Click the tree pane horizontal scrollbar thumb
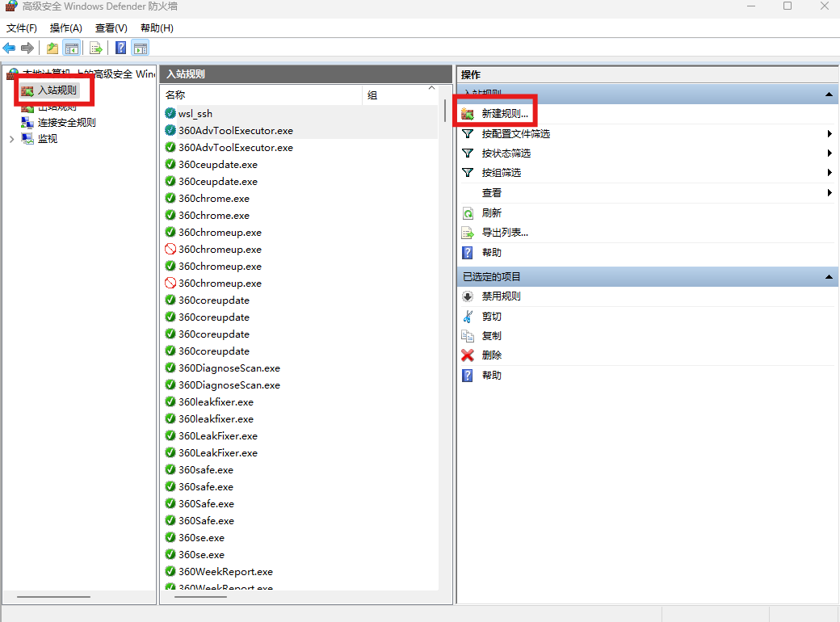This screenshot has height=622, width=840. 53,596
